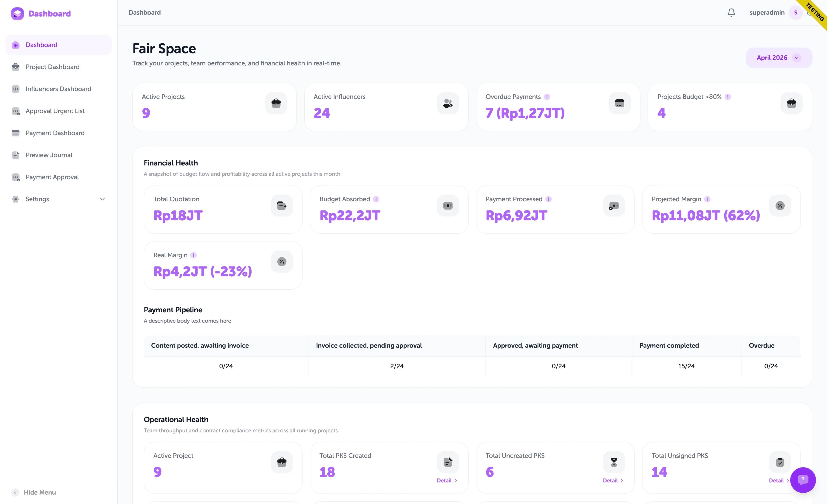
Task: Click the hourglass icon on the Total Uncreated PKS card
Action: pyautogui.click(x=614, y=462)
